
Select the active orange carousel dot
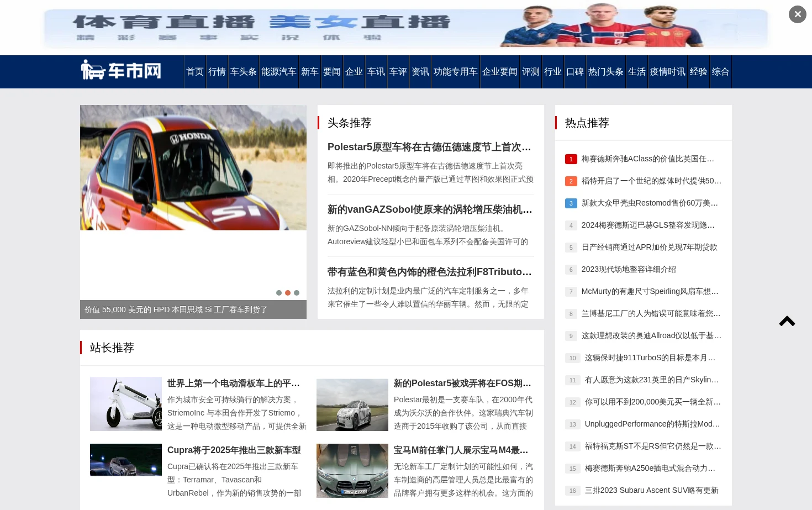click(288, 293)
